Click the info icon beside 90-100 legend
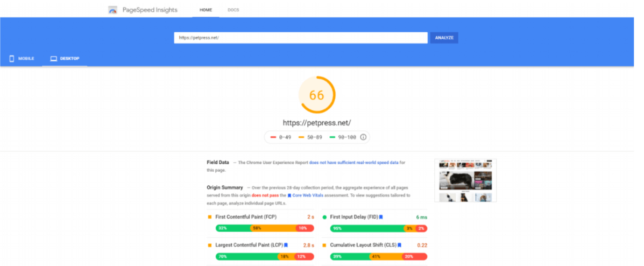644x266 pixels. point(363,137)
